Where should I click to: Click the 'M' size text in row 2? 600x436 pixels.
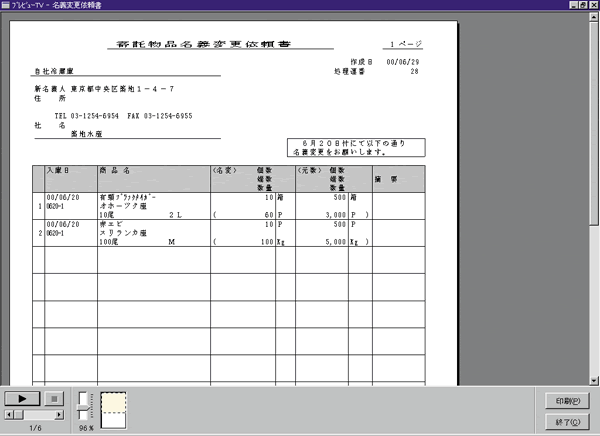pos(171,242)
